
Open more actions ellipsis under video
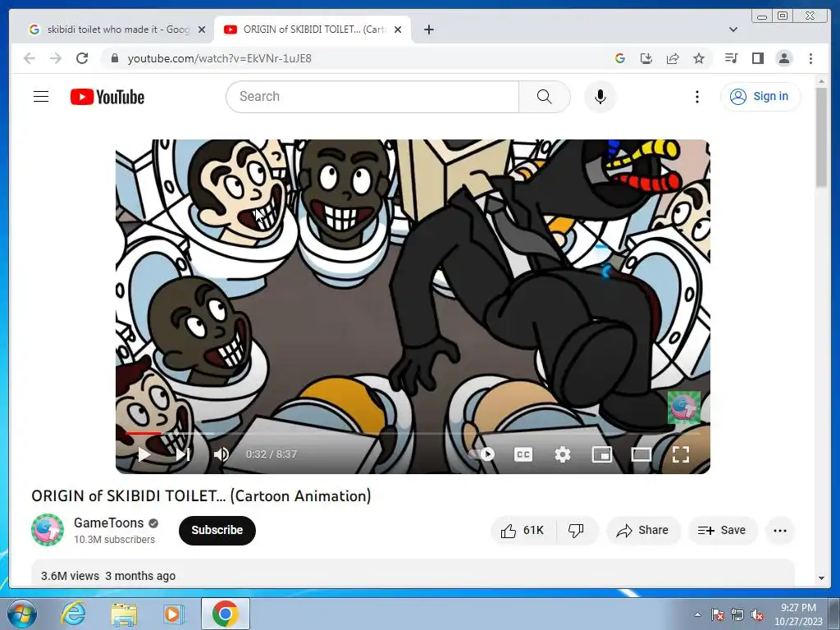[780, 531]
